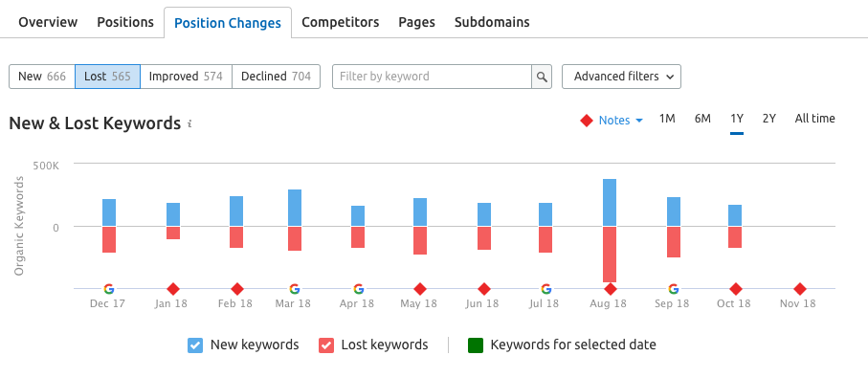This screenshot has width=868, height=378.
Task: Click the Dec 17 axis label
Action: tap(107, 304)
